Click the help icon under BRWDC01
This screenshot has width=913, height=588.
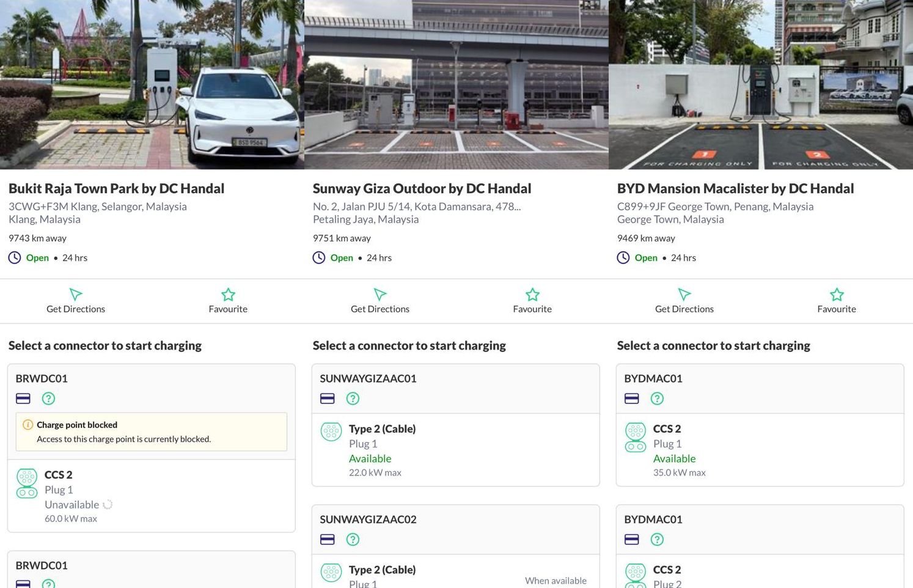(48, 399)
